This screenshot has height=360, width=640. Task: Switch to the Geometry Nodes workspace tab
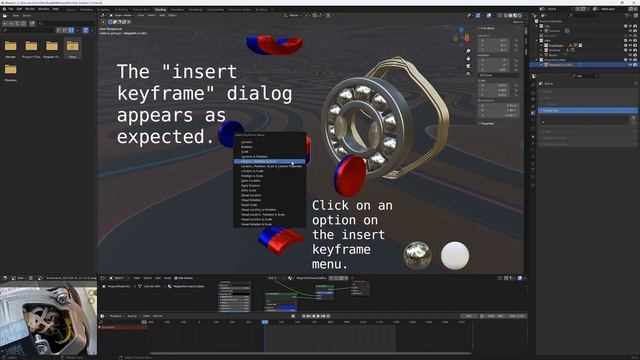pos(240,9)
